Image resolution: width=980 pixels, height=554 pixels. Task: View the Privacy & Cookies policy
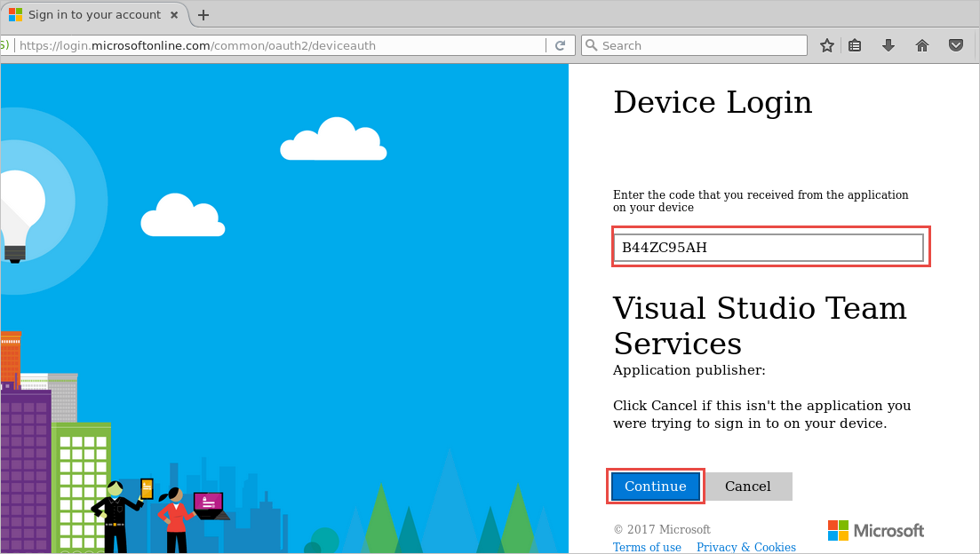[745, 547]
